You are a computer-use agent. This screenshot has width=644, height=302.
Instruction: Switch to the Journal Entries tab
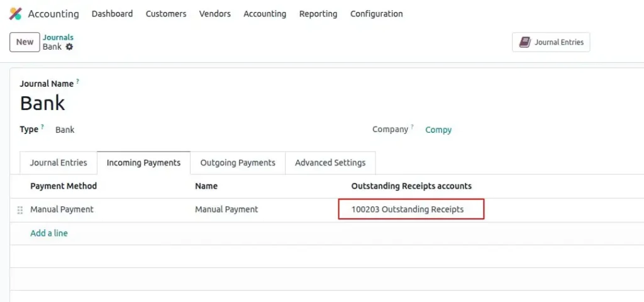point(58,163)
